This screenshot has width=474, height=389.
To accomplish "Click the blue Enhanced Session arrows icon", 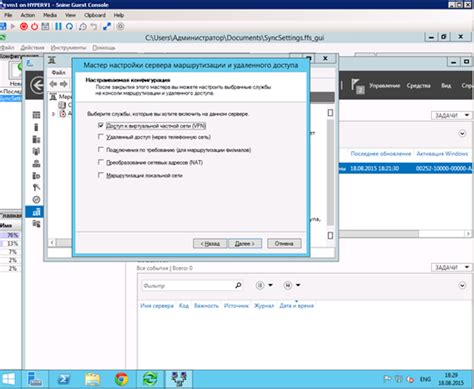I will tap(107, 26).
